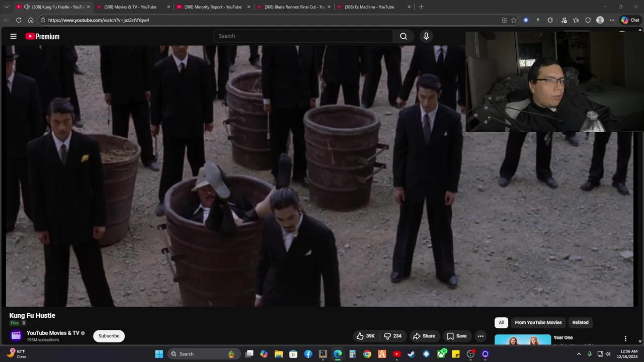Open Sticky Notes from taskbar
644x362 pixels.
(456, 354)
